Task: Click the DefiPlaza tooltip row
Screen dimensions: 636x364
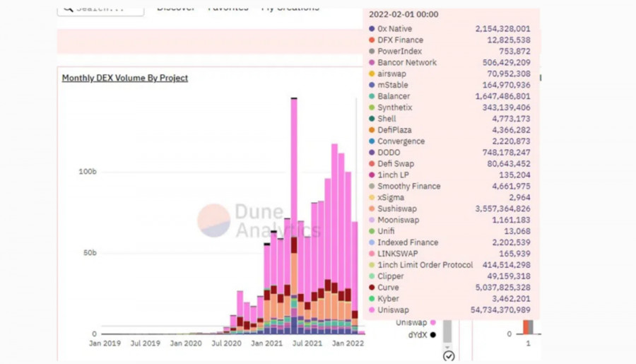Action: (x=449, y=130)
